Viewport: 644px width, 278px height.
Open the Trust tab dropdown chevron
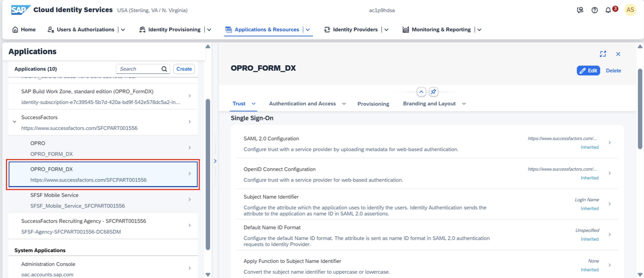click(x=253, y=104)
